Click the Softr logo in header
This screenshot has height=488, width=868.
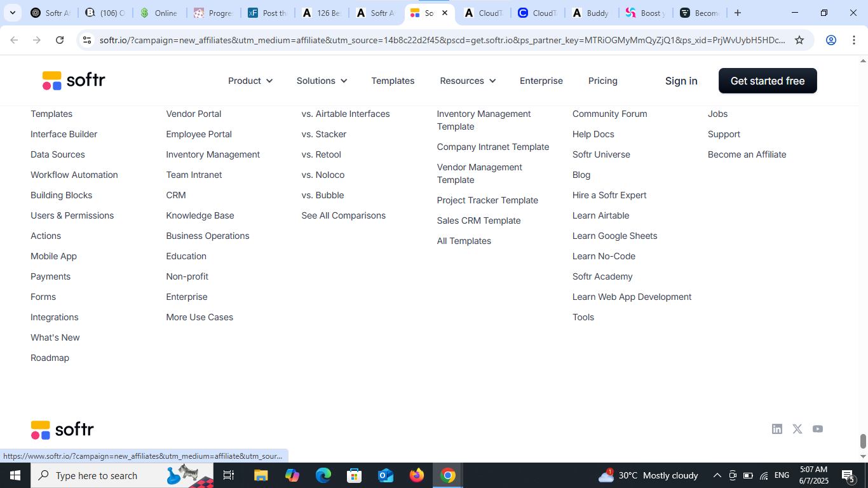(x=74, y=81)
